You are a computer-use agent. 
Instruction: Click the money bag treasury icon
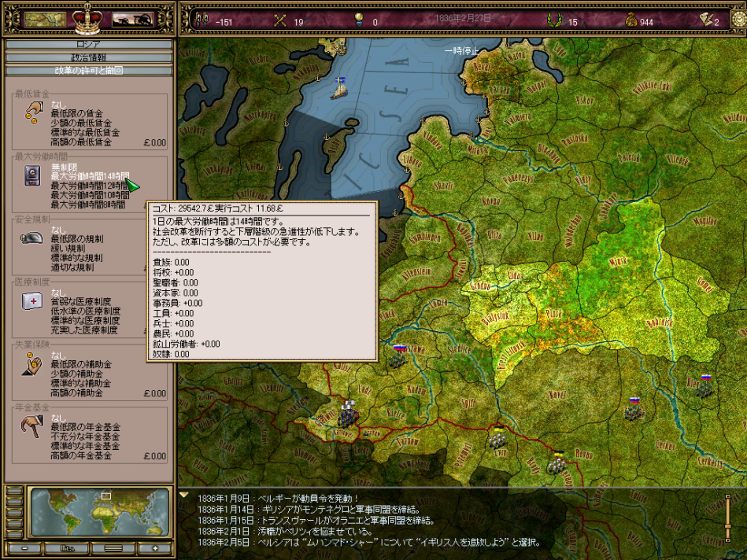(631, 20)
